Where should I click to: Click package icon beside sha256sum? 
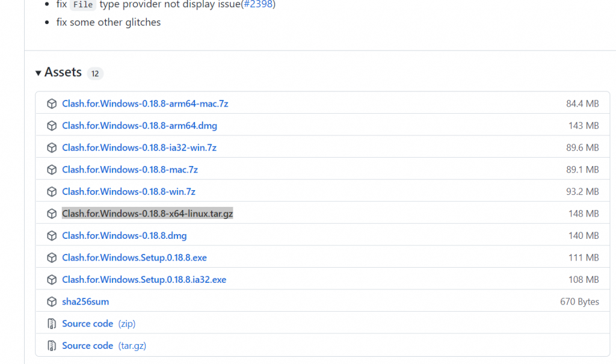tap(52, 301)
